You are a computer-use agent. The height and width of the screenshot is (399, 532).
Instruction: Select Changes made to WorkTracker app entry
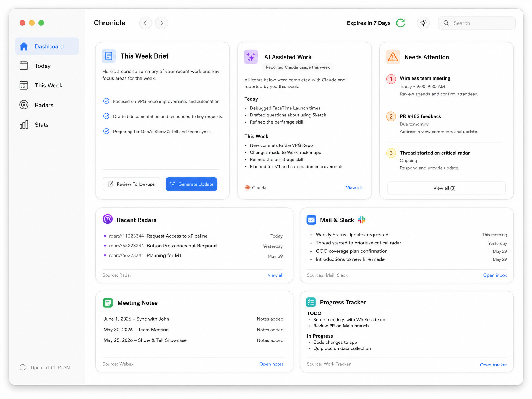(x=286, y=152)
